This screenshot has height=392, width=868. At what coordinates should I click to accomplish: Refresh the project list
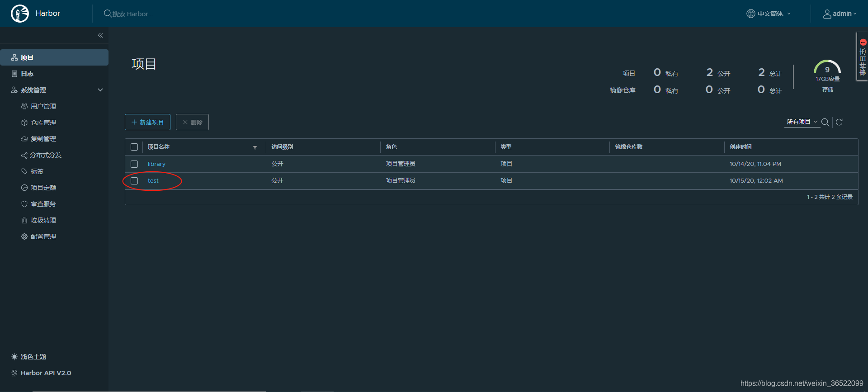(839, 122)
